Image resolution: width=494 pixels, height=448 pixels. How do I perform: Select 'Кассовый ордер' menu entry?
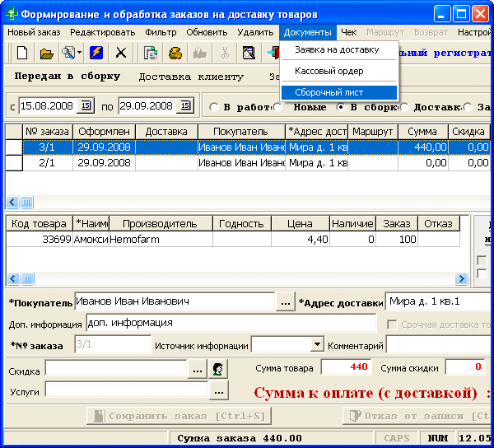[329, 72]
